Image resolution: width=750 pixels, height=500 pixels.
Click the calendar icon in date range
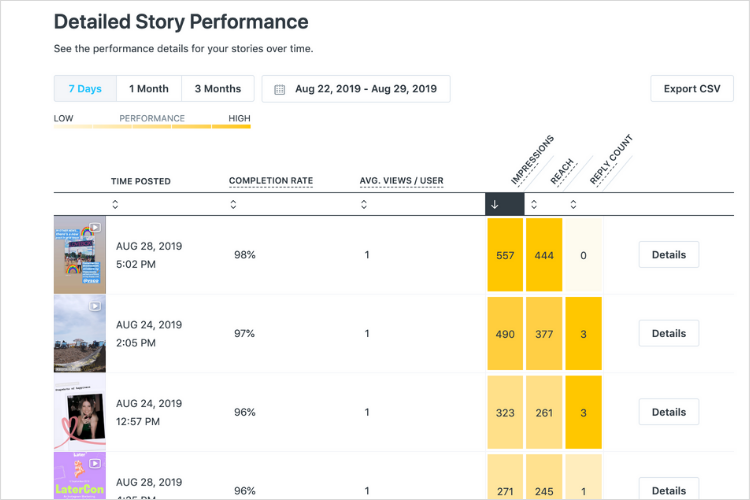tap(280, 89)
